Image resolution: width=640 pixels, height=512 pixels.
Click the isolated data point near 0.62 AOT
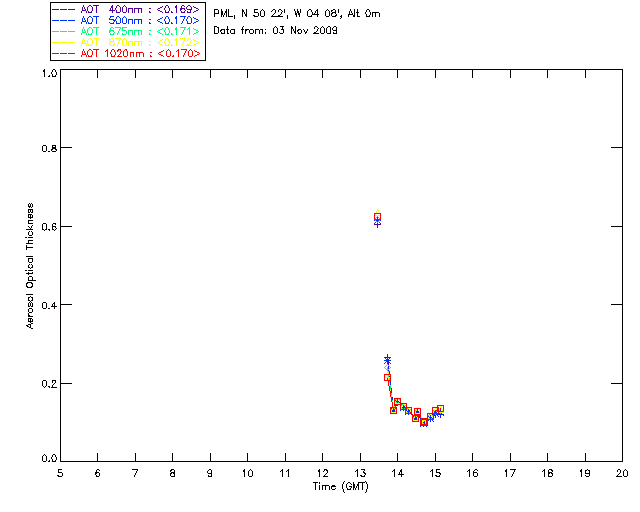coord(378,218)
